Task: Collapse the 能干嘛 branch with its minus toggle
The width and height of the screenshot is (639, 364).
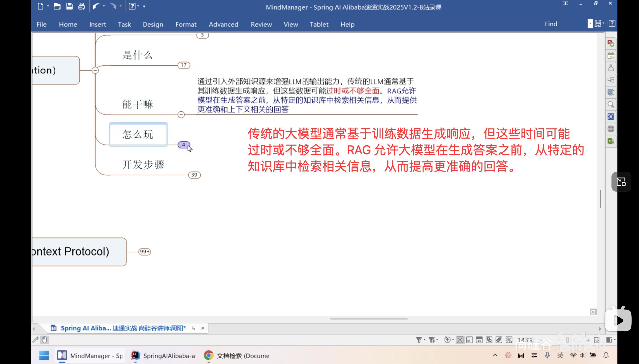Action: click(x=181, y=115)
